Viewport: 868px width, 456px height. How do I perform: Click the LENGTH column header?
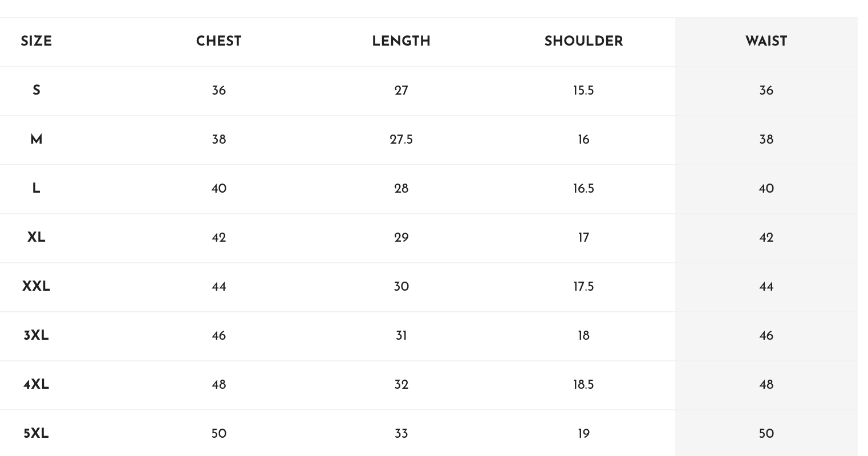(401, 42)
